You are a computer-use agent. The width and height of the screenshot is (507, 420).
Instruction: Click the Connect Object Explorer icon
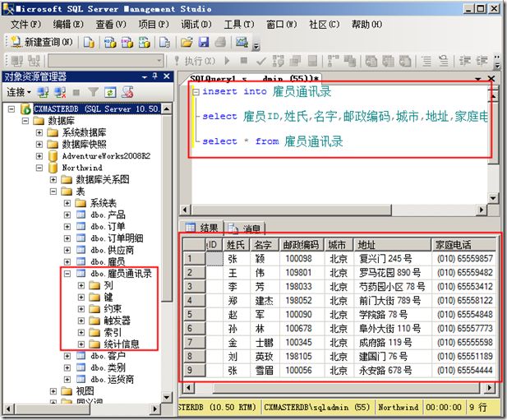click(43, 93)
